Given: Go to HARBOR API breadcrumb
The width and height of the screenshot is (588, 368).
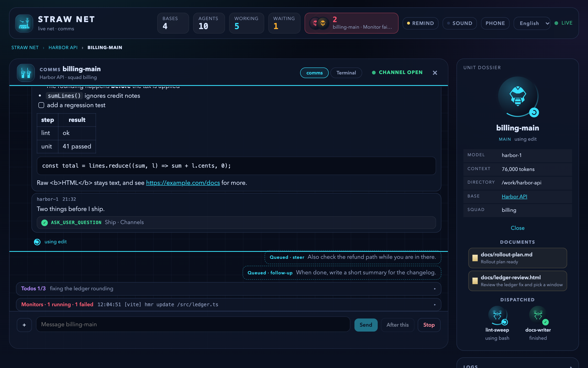Looking at the screenshot, I should pos(63,48).
